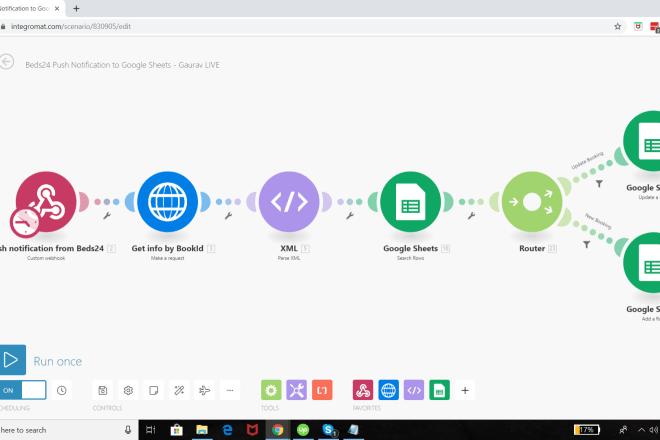Click the Run once play button

pyautogui.click(x=12, y=360)
